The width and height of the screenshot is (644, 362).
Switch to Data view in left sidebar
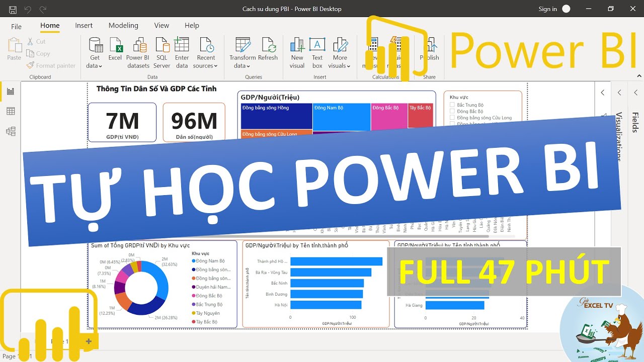tap(11, 112)
